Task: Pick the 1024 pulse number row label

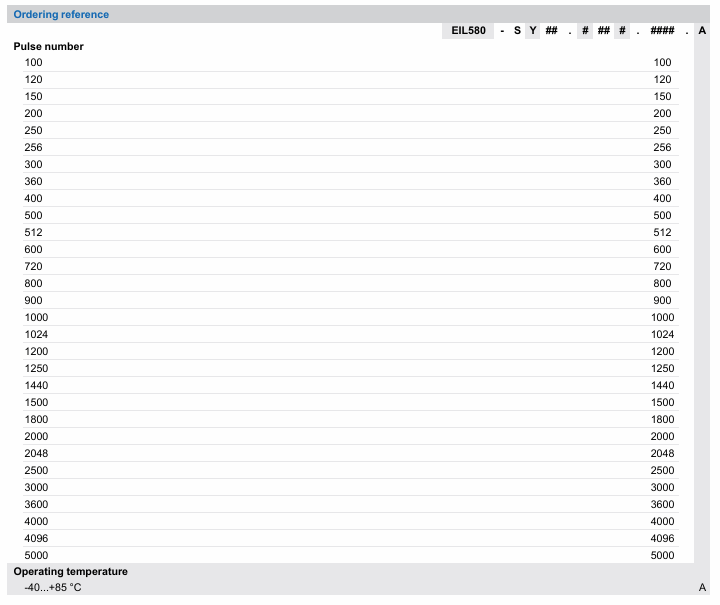Action: point(36,335)
